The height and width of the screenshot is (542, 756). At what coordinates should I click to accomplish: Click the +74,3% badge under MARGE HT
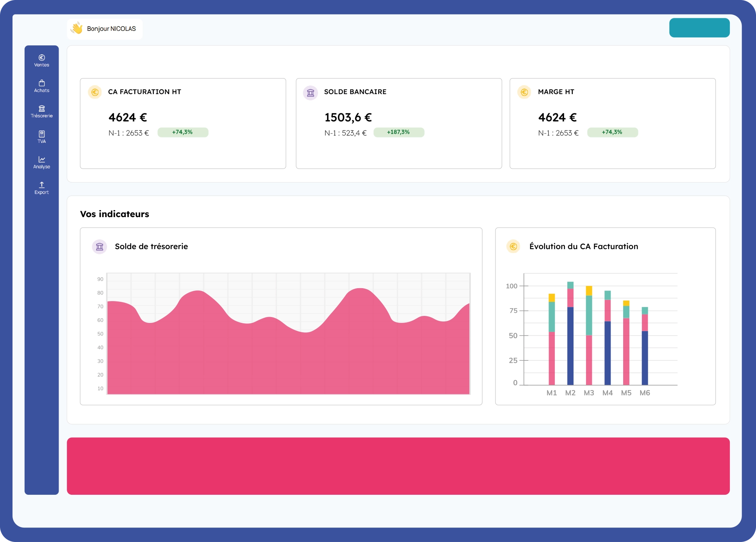[x=612, y=132]
